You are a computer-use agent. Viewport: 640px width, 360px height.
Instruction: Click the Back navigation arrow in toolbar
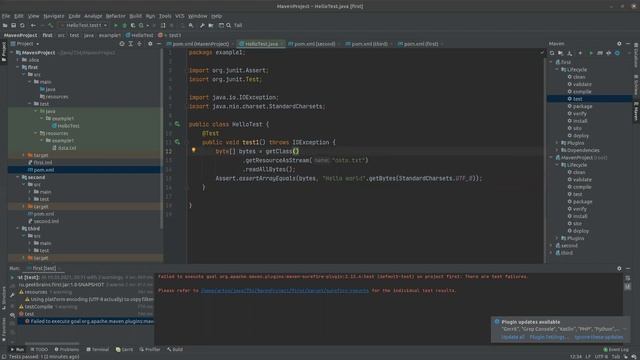[33, 25]
